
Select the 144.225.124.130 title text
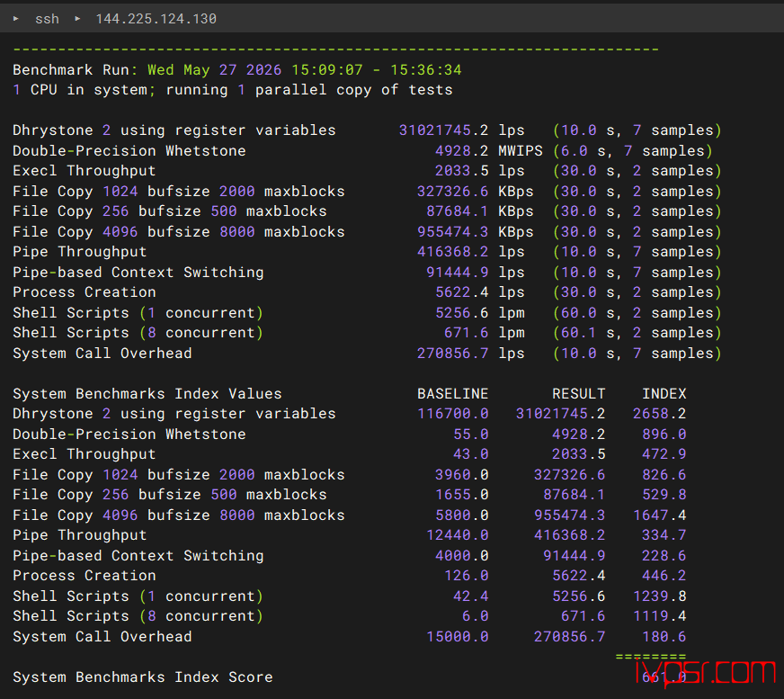click(x=156, y=19)
